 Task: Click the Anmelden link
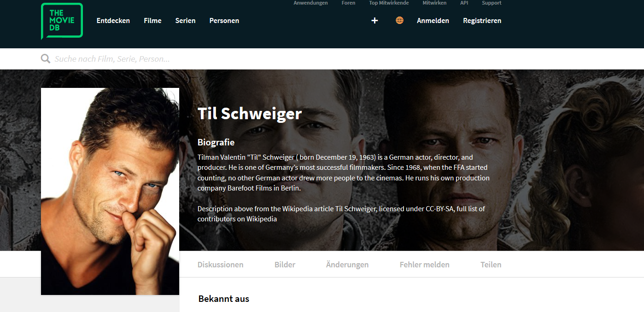coord(433,21)
